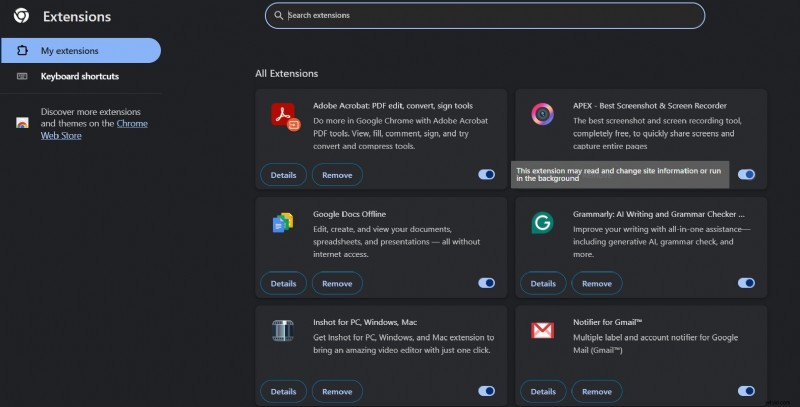Toggle off the Grammarly extension
The width and height of the screenshot is (800, 407).
[x=746, y=283]
